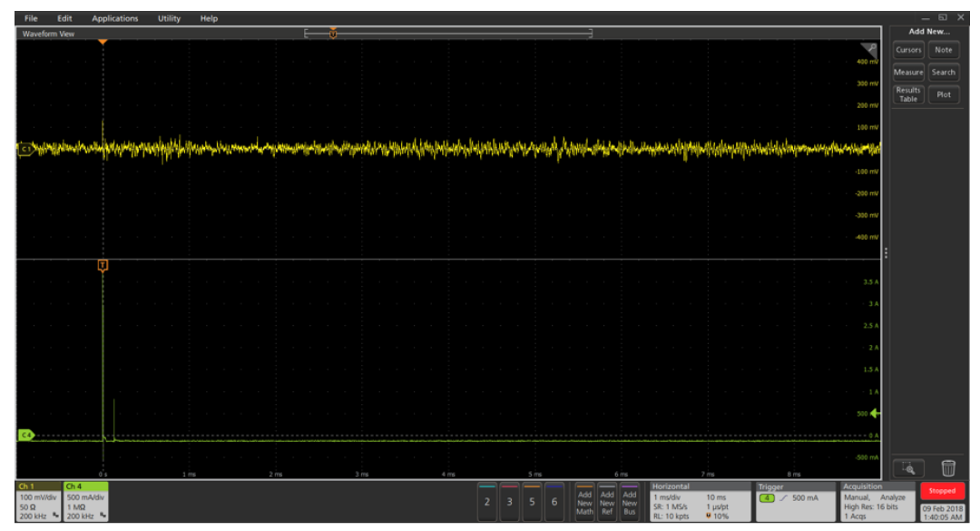The height and width of the screenshot is (531, 980).
Task: Turn on channel 3
Action: (509, 501)
